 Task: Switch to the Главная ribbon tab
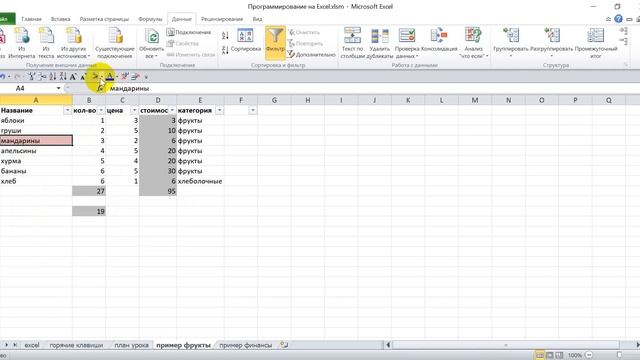click(31, 19)
